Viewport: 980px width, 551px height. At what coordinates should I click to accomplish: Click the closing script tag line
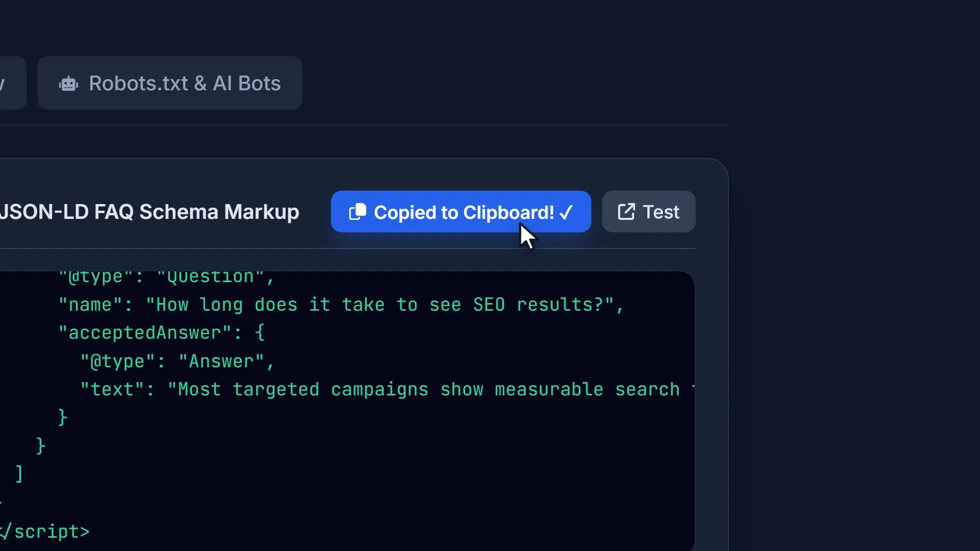45,532
